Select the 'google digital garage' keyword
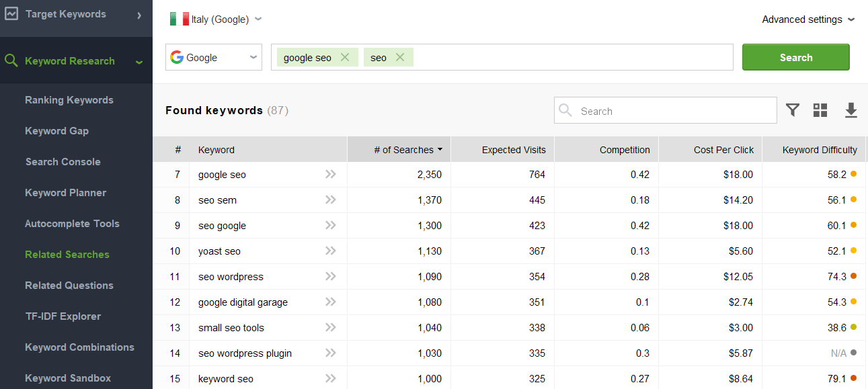 click(x=243, y=302)
